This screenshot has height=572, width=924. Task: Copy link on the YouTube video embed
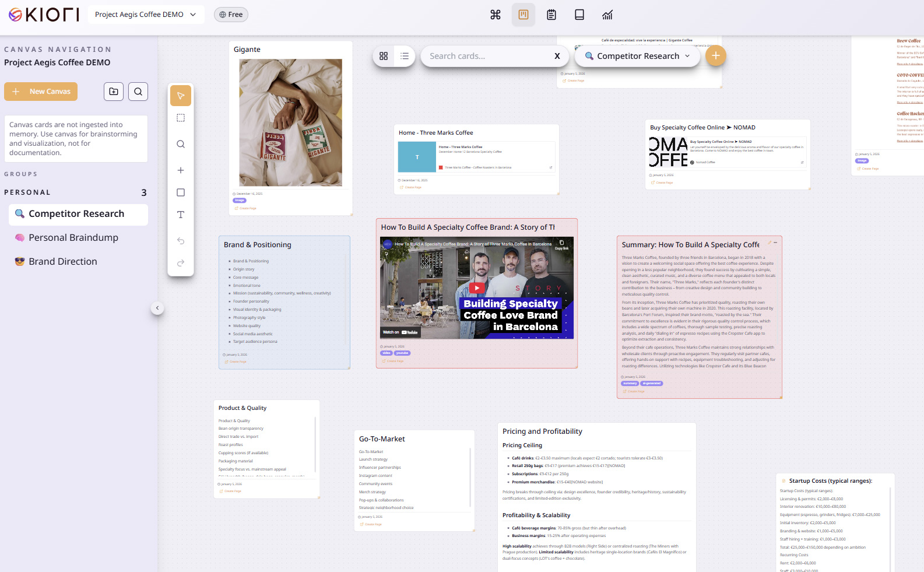pos(561,245)
